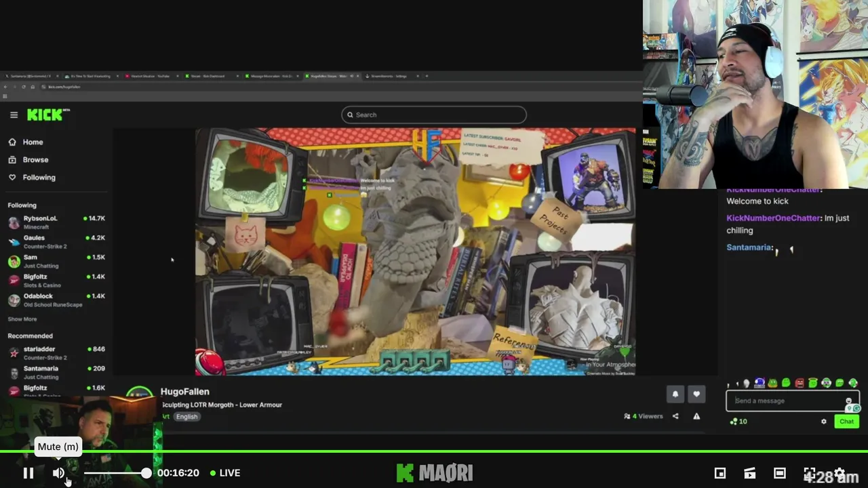Image resolution: width=868 pixels, height=488 pixels.
Task: Click RybsonLoL's channel avatar
Action: coord(14,222)
